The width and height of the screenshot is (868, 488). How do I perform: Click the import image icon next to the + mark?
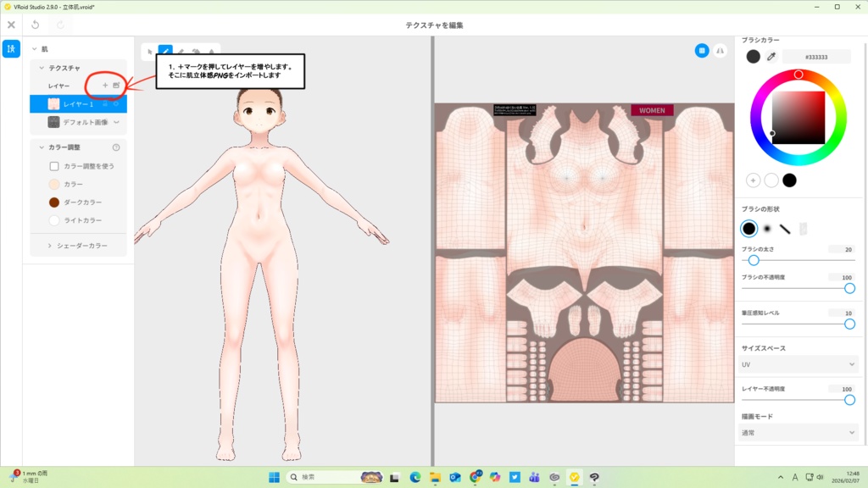point(116,85)
